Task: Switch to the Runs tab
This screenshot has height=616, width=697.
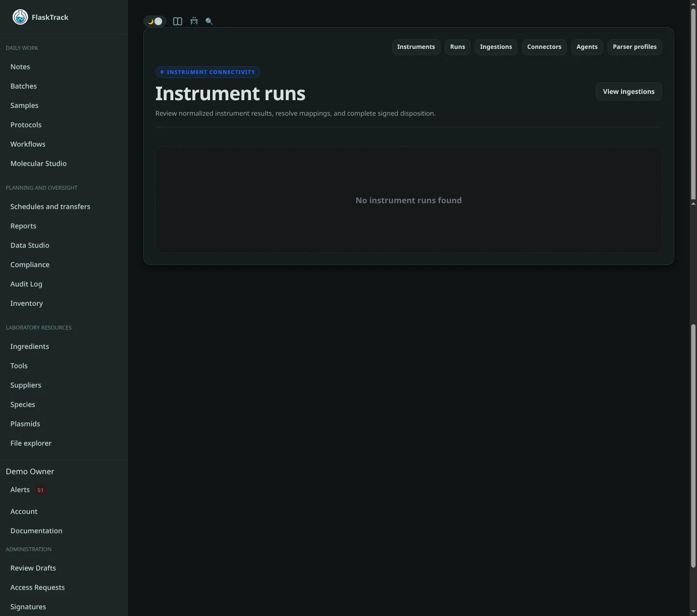Action: coord(457,47)
